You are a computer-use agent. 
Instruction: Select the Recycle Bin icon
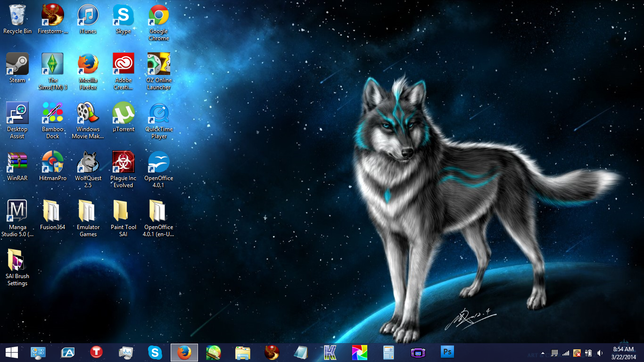pos(17,16)
